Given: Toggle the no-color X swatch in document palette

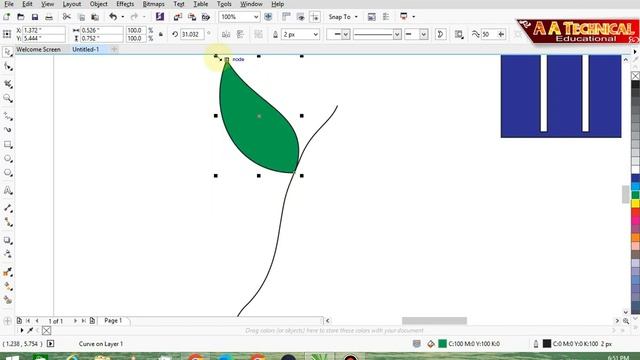Looking at the screenshot, I should [x=46, y=331].
